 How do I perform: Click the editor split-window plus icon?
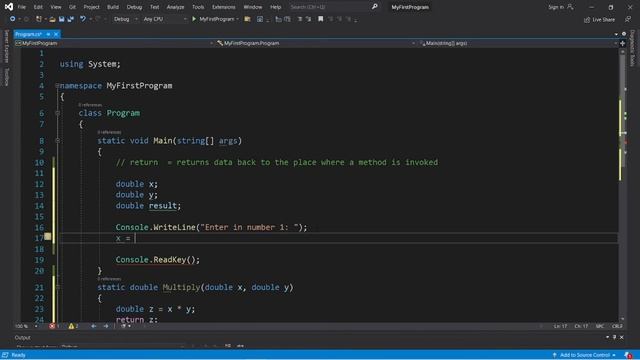coord(622,43)
